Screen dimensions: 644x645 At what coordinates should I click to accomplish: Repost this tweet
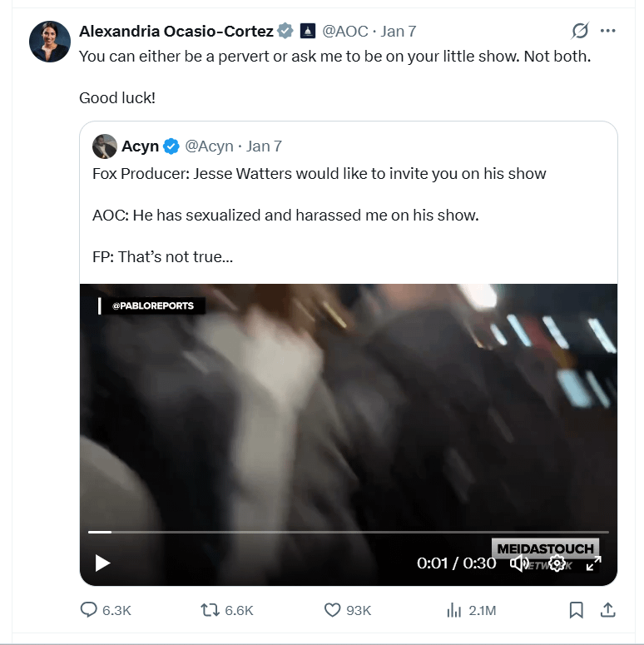click(211, 610)
